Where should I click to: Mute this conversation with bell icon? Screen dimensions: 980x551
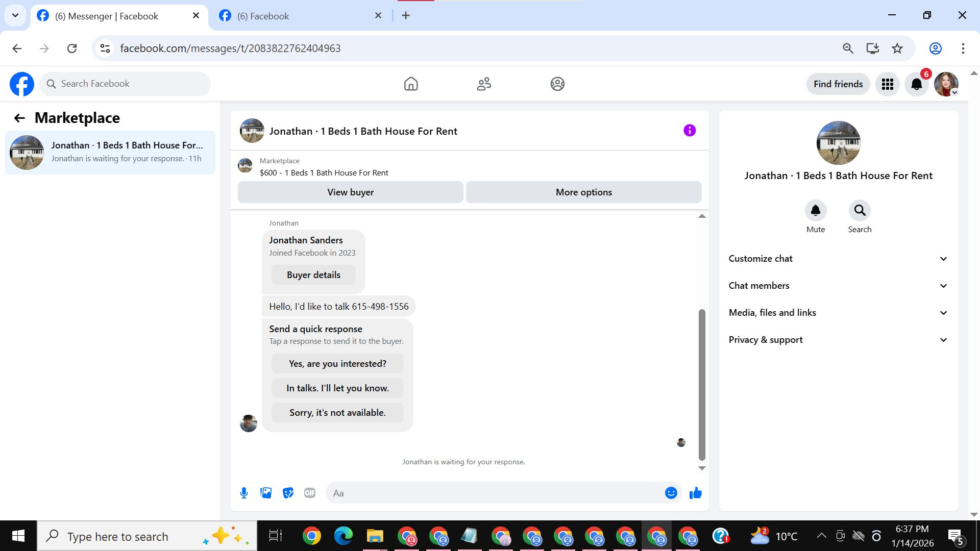click(815, 210)
